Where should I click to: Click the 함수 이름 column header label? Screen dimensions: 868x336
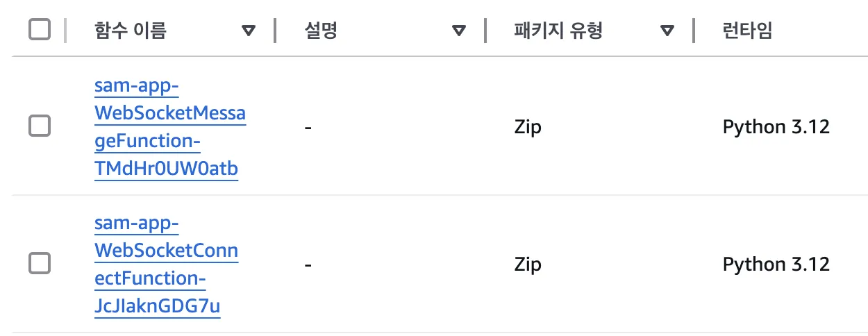(131, 31)
